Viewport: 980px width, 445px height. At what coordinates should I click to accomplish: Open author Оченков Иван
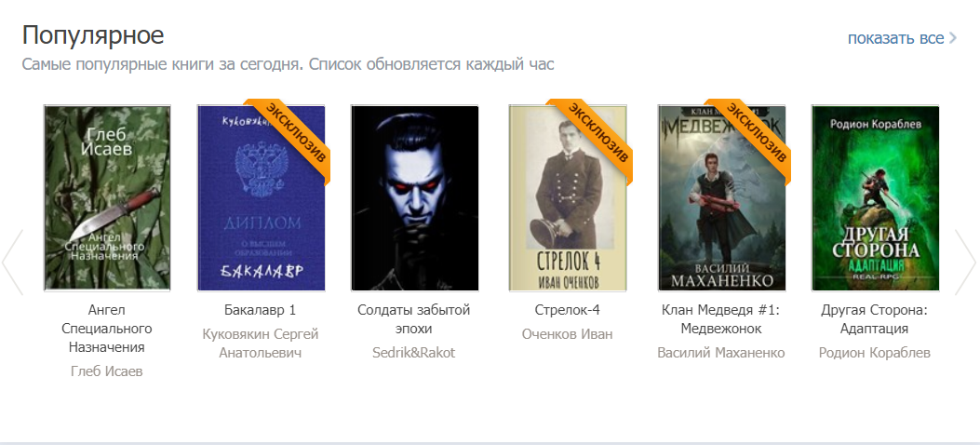[x=568, y=334]
